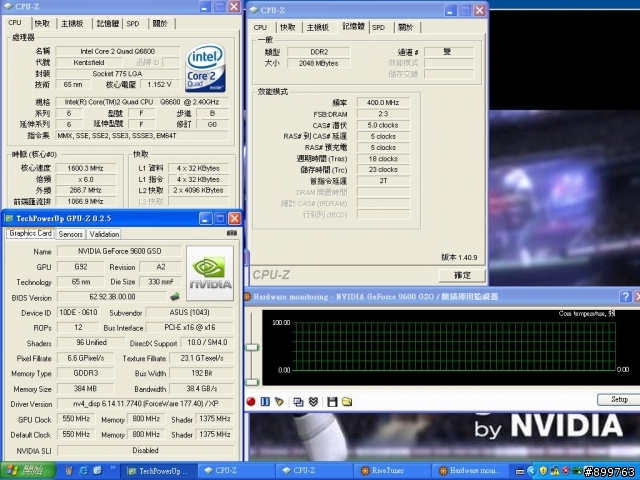This screenshot has width=640, height=480.
Task: Click the floppy disk save icon in monitoring toolbar
Action: click(332, 402)
